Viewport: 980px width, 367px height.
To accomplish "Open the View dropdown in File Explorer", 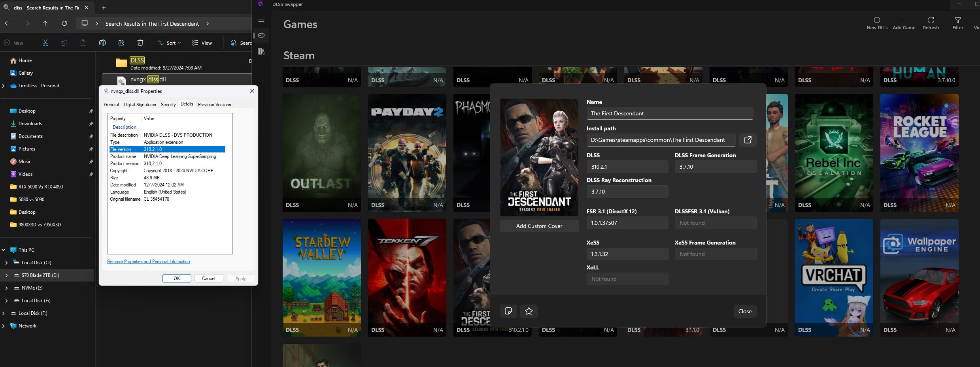I will point(202,43).
